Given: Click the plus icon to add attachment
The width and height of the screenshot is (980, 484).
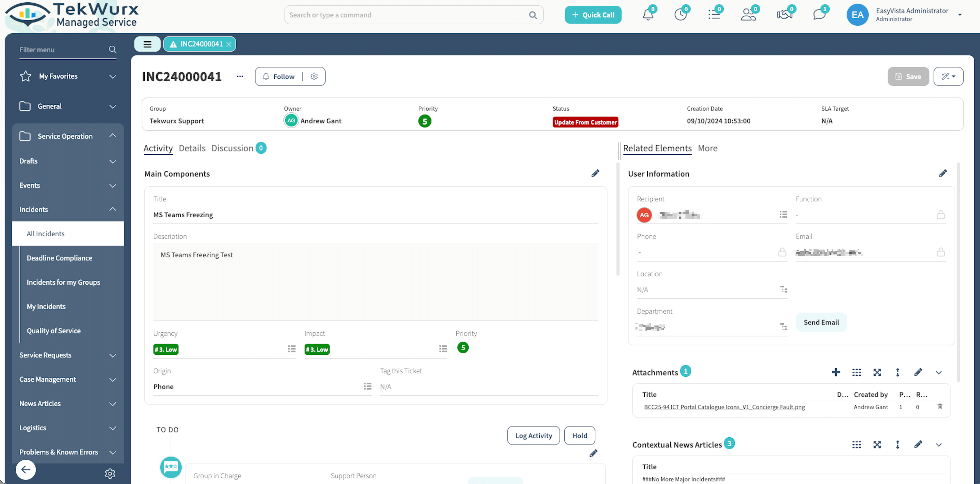Looking at the screenshot, I should click(836, 372).
